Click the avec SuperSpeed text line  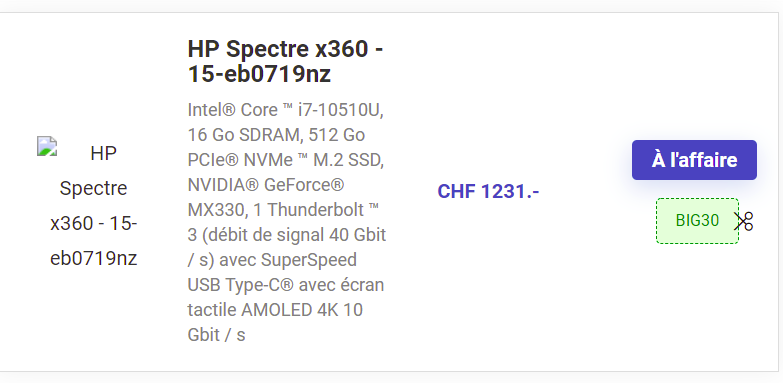272,260
